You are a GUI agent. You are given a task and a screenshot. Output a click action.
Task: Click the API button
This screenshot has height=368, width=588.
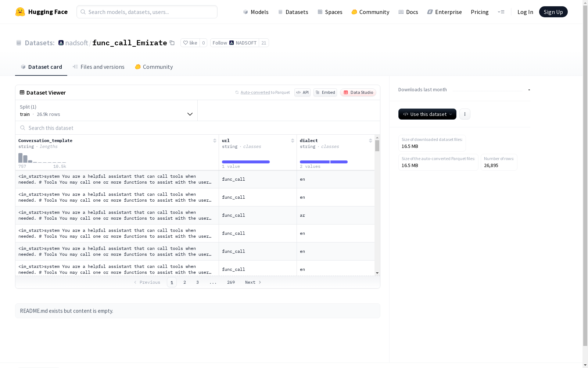click(302, 92)
